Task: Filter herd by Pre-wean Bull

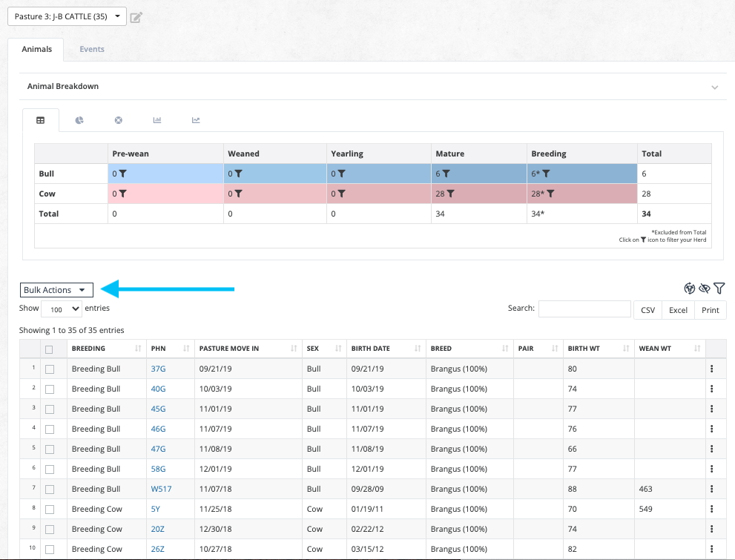Action: coord(123,174)
